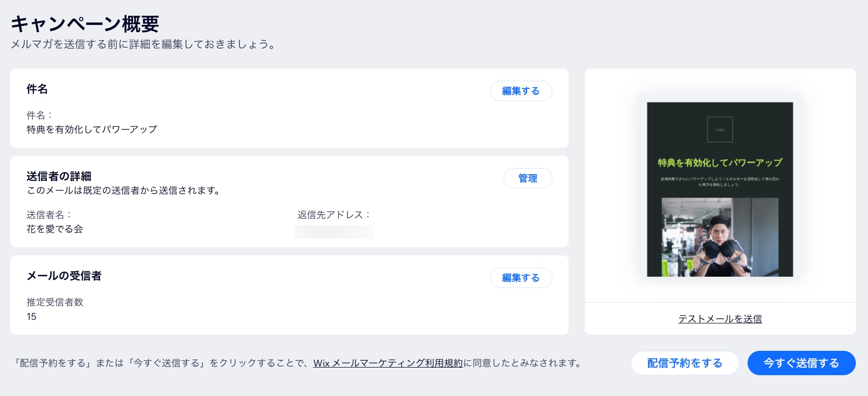This screenshot has height=396, width=868.
Task: Edit the email subject line
Action: point(520,91)
